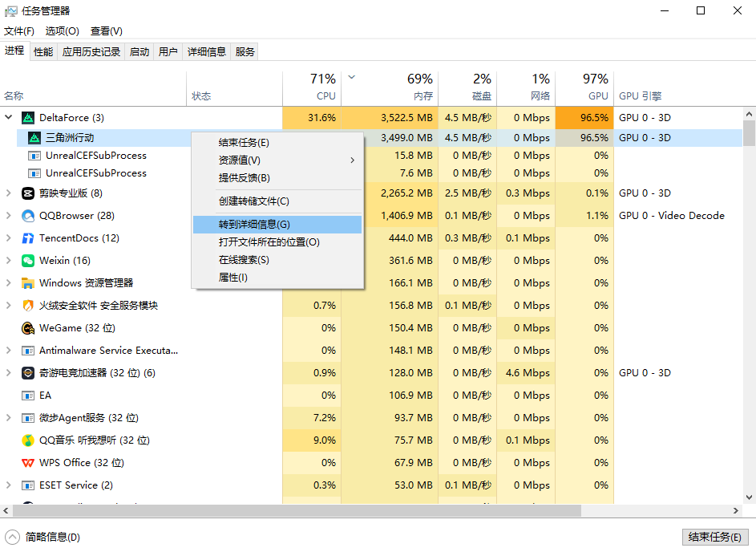
Task: Click the Weixin green chat icon
Action: (x=28, y=261)
